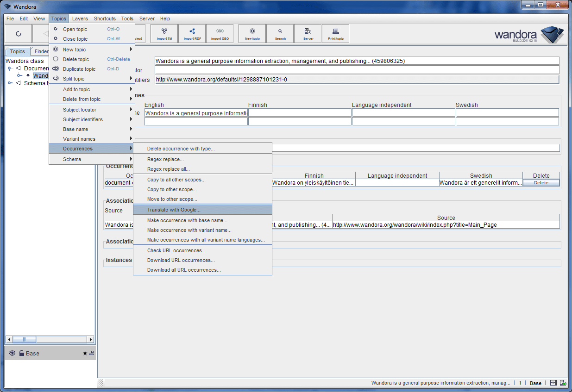
Task: Click the Import OBO toolbar icon
Action: pyautogui.click(x=220, y=33)
